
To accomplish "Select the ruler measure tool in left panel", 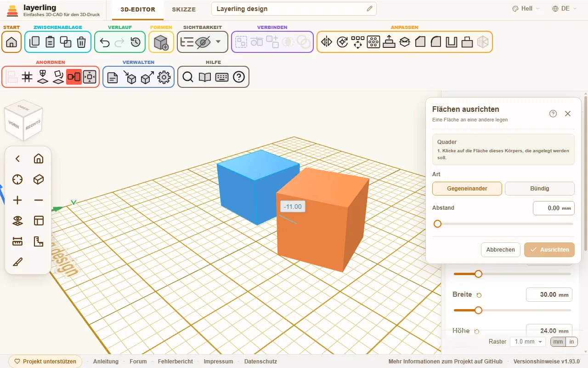I will click(17, 241).
